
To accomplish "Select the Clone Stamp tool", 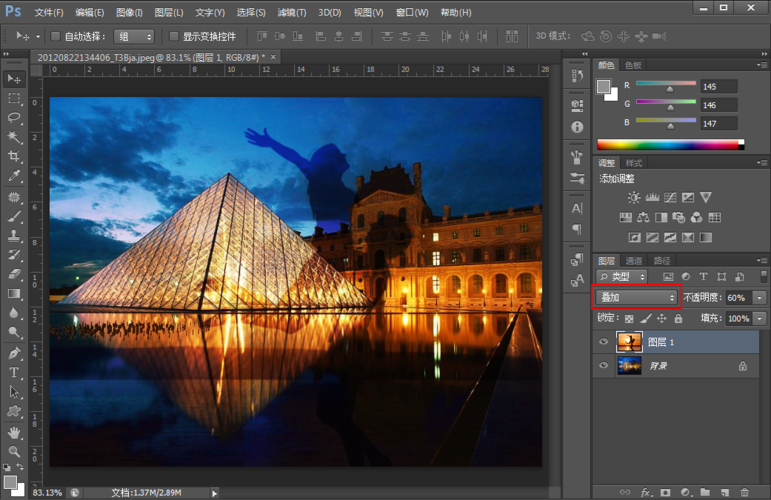I will pyautogui.click(x=14, y=235).
